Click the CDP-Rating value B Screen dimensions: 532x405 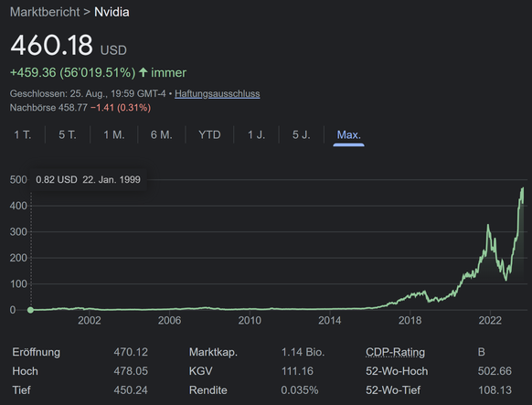(x=481, y=352)
